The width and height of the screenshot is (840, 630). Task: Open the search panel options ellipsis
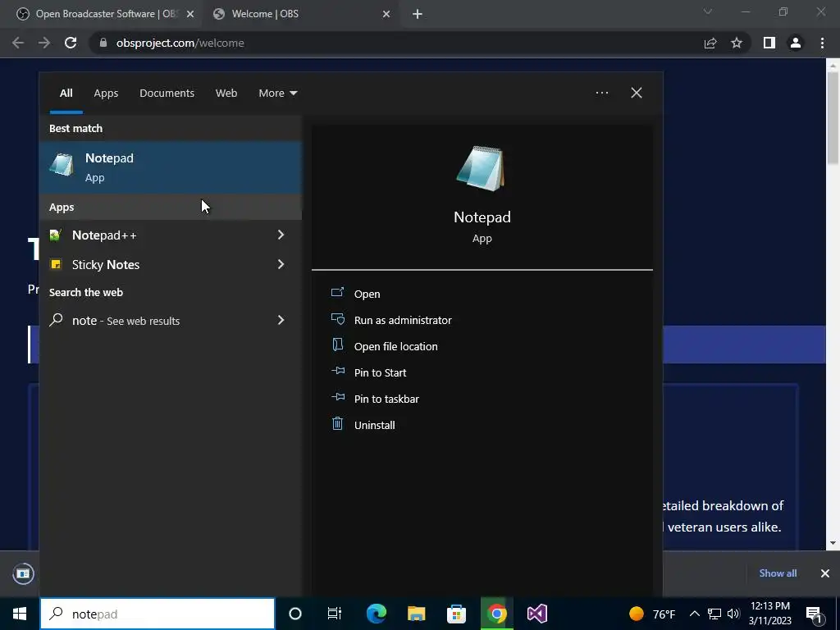[x=601, y=93]
